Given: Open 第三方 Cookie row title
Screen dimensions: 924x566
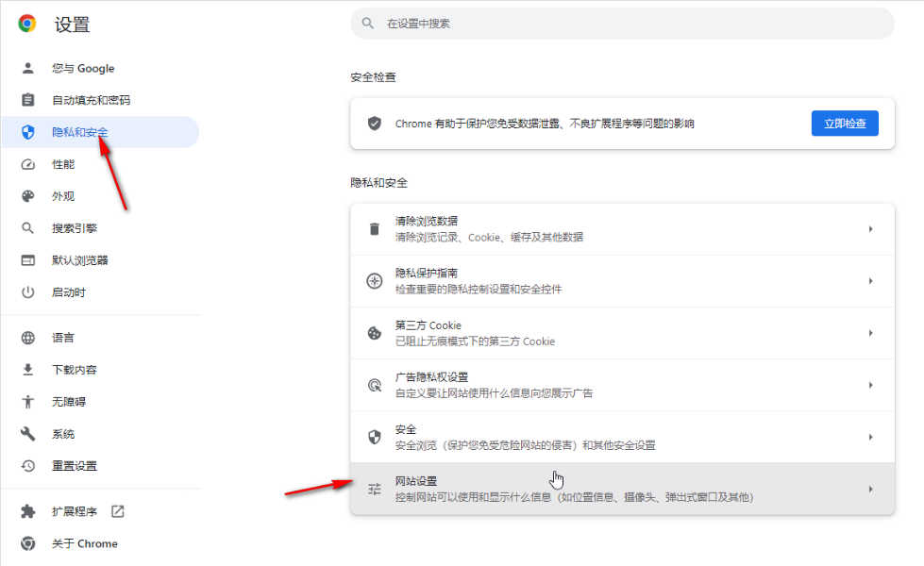Looking at the screenshot, I should pyautogui.click(x=428, y=325).
